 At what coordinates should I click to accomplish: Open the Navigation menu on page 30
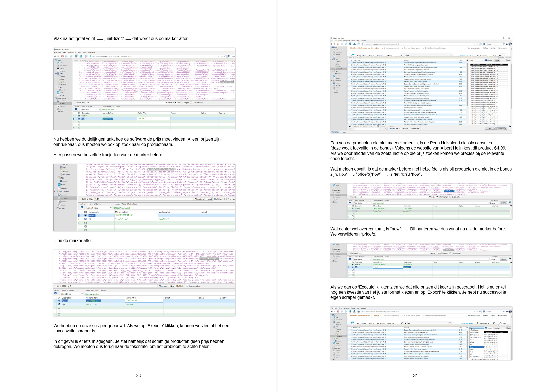pos(72,52)
